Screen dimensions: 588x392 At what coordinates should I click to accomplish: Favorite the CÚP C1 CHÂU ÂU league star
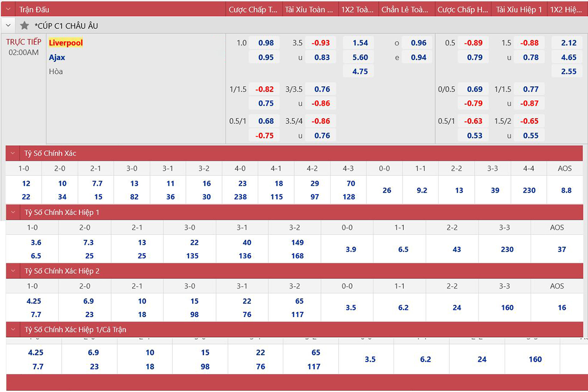(x=24, y=25)
